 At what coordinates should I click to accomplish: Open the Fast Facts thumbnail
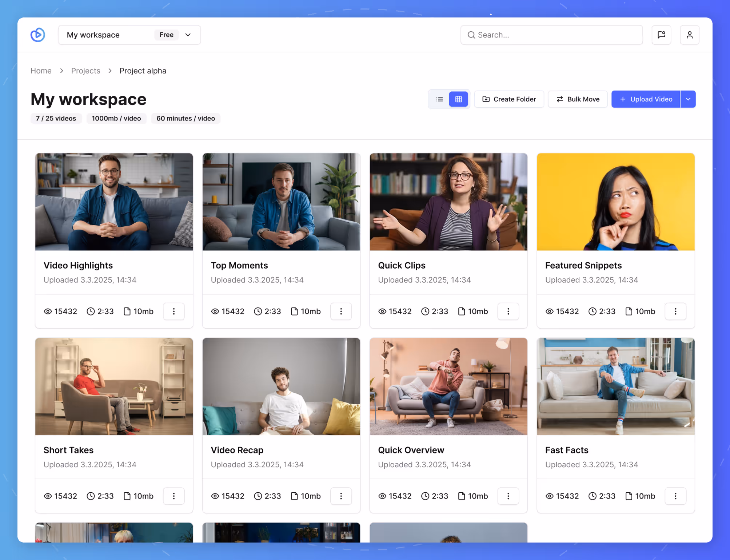(x=616, y=386)
